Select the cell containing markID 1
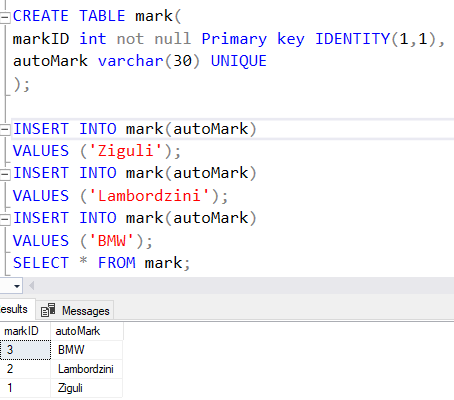Image resolution: width=454 pixels, height=400 pixels. coord(25,388)
